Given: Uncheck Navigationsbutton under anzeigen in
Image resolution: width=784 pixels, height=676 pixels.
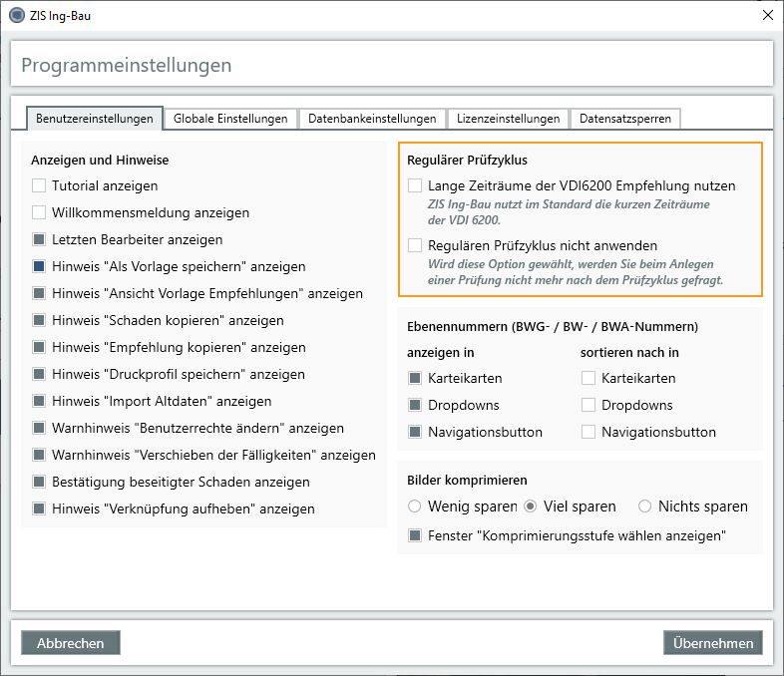Looking at the screenshot, I should click(x=415, y=432).
